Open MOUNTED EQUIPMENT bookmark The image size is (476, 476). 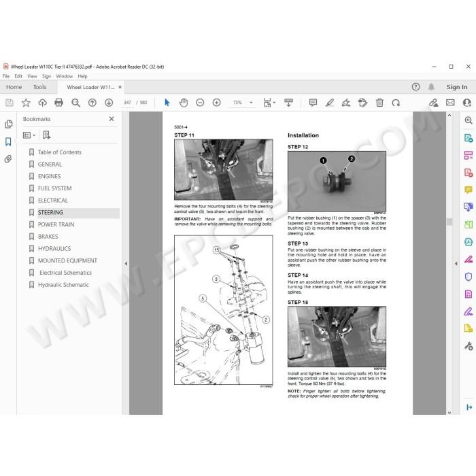67,260
